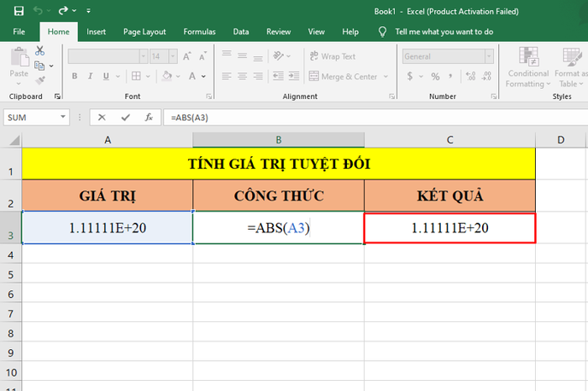The width and height of the screenshot is (588, 391).
Task: Click the Borders icon
Action: pos(136,76)
